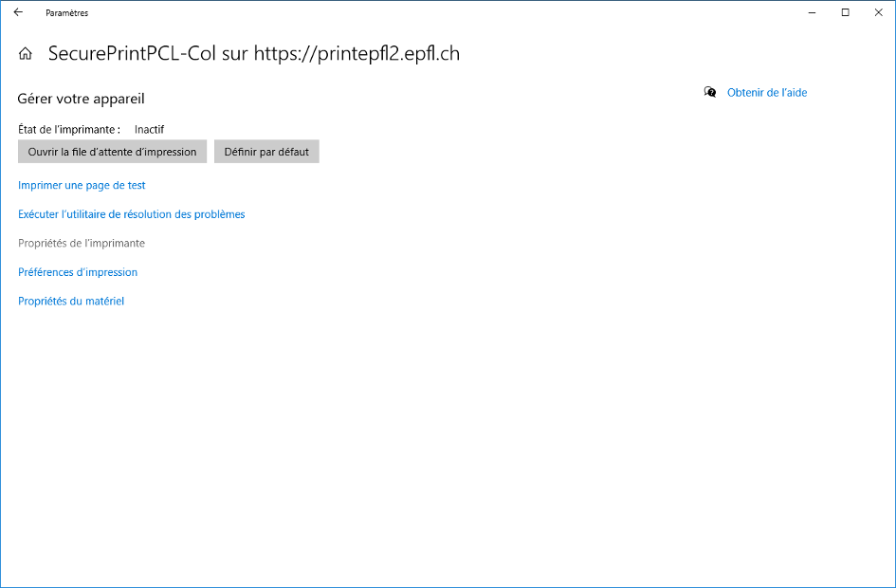Go to the Settings home via house icon

[26, 54]
